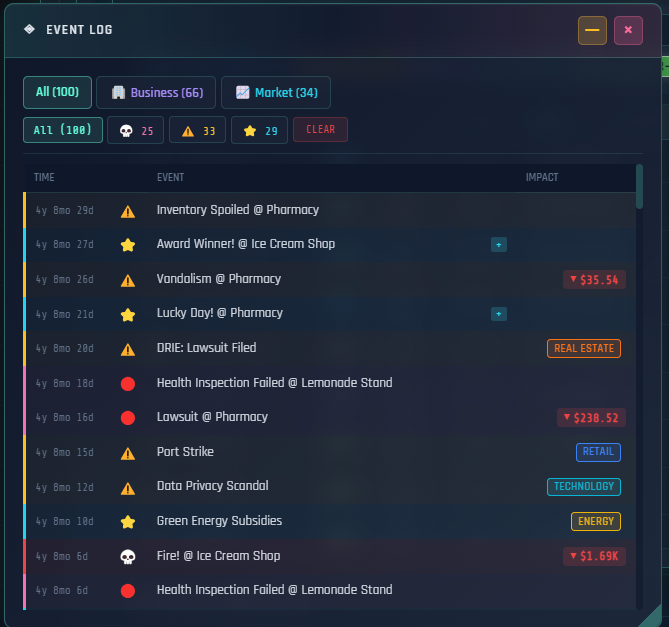Switch to the Business (66) tab
This screenshot has width=669, height=627.
(x=156, y=93)
